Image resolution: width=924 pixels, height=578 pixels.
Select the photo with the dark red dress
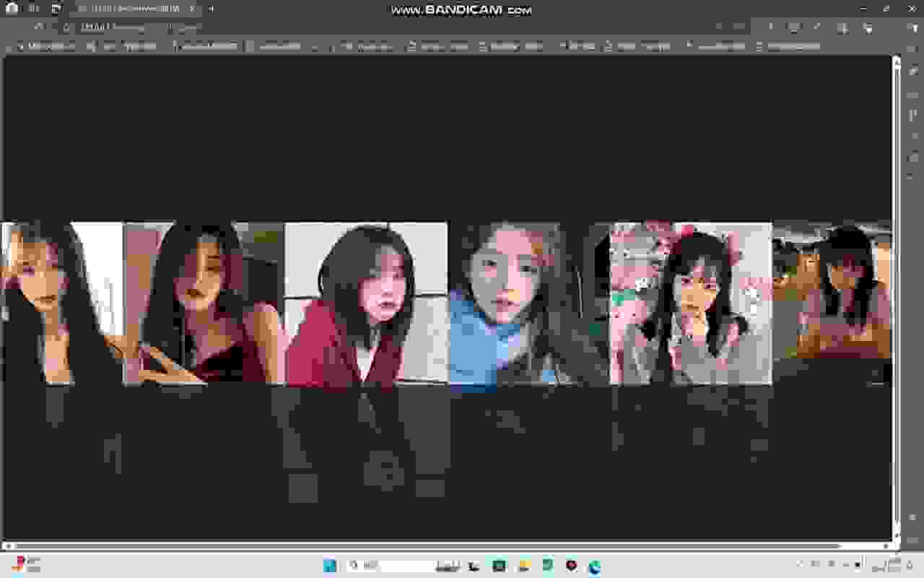click(x=205, y=303)
